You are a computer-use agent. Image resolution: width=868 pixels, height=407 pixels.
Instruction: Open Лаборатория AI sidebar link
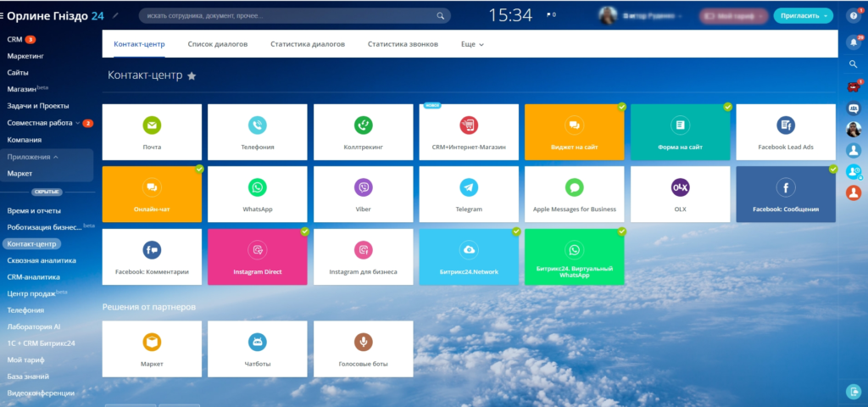click(34, 326)
